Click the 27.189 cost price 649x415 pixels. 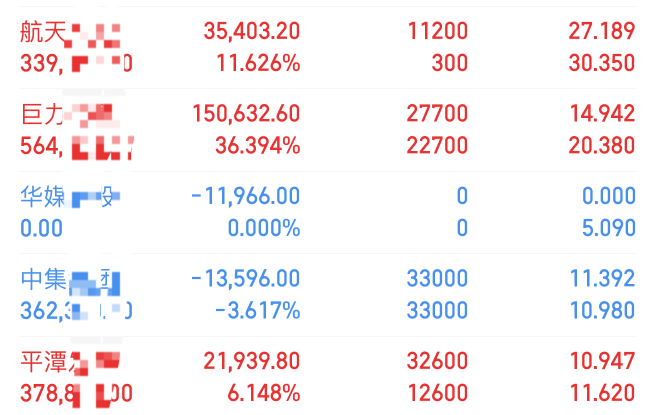(602, 32)
